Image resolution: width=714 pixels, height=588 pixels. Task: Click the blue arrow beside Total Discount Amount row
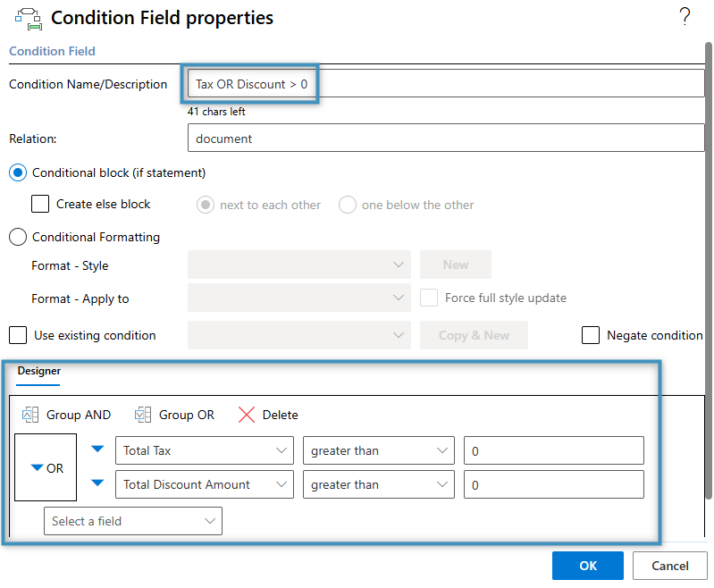point(98,483)
